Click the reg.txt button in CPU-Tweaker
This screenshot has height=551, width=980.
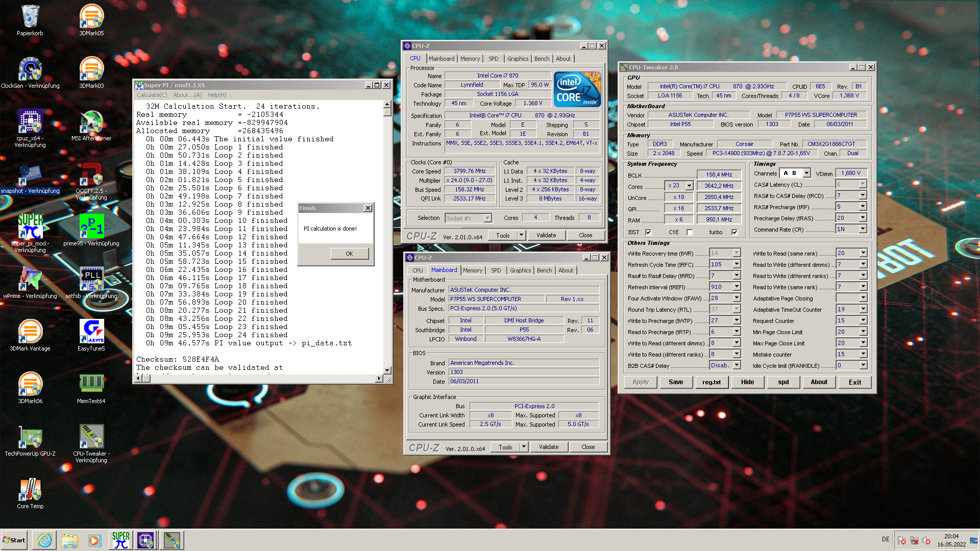pyautogui.click(x=712, y=382)
